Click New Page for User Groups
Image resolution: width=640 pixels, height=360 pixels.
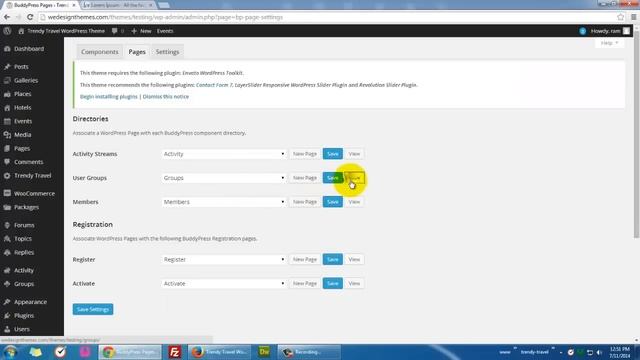(305, 178)
